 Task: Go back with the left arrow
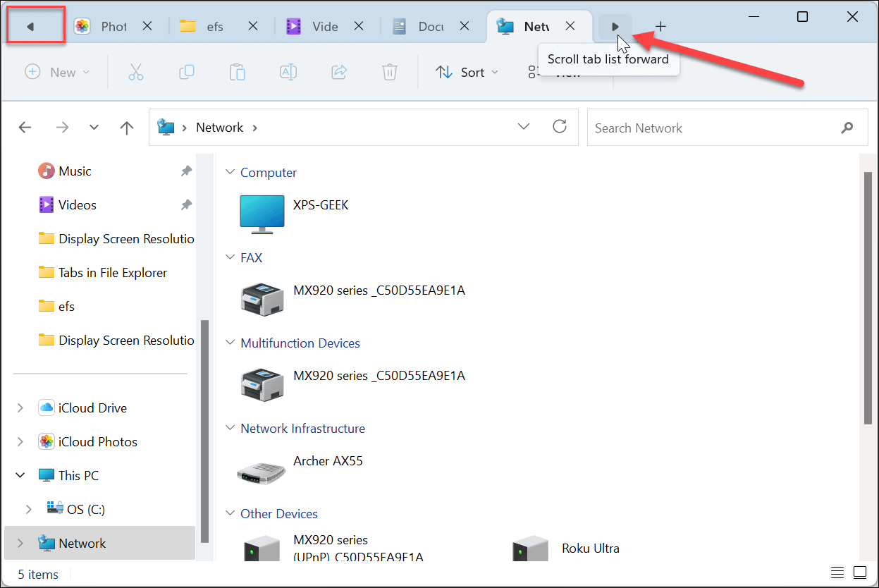(25, 128)
